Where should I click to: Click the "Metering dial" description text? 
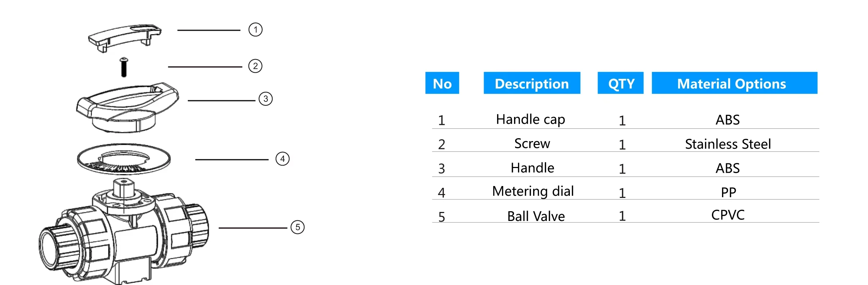[533, 191]
